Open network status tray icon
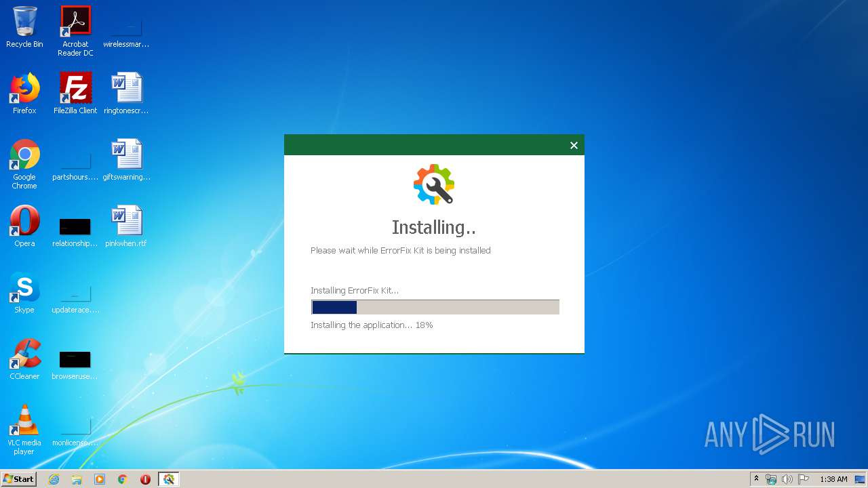 coord(771,479)
